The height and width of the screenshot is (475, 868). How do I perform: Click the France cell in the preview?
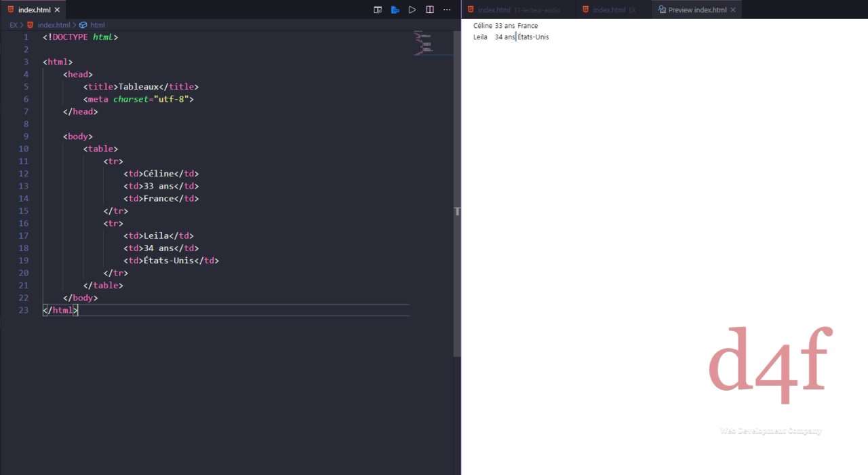pos(528,26)
